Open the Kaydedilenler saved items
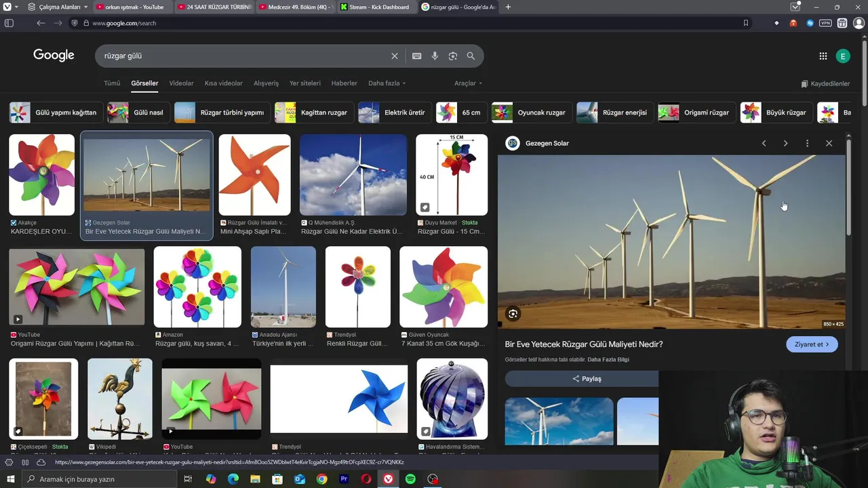Screen dimensions: 868x488 tap(825, 84)
